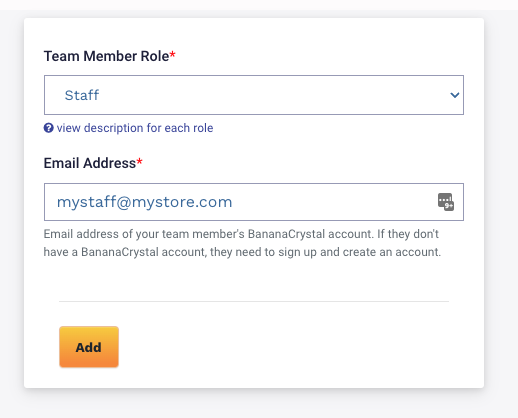Image resolution: width=518 pixels, height=418 pixels.
Task: Click the 9+ badge on autofill icon
Action: (449, 206)
